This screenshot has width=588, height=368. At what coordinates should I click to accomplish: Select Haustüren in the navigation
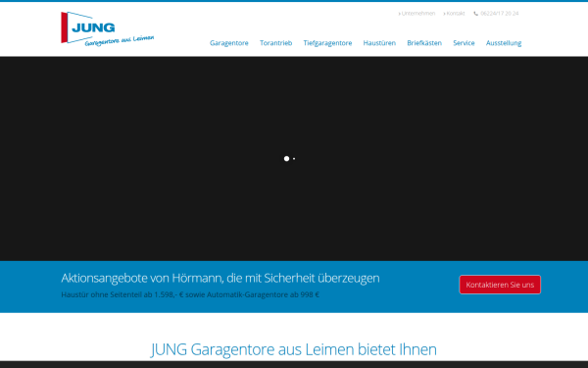click(379, 43)
